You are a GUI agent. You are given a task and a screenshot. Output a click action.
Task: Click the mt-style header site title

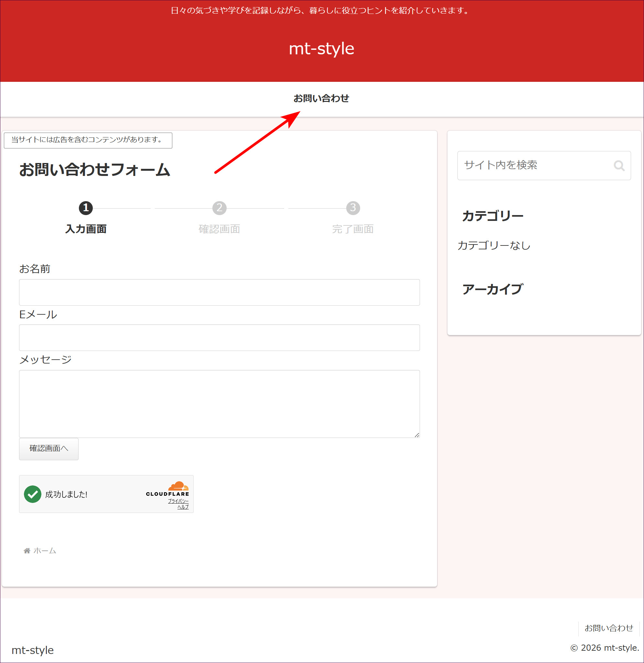click(321, 49)
